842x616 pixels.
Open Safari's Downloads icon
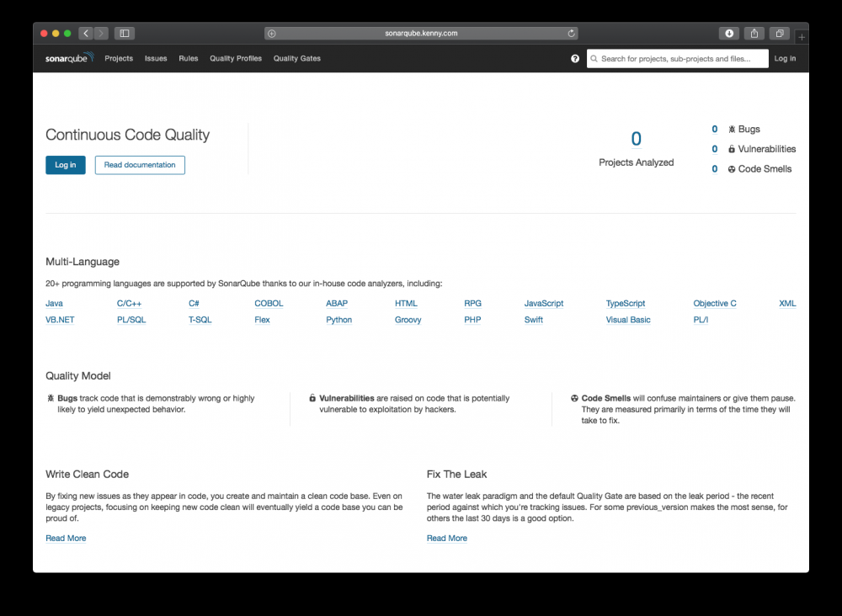(728, 33)
